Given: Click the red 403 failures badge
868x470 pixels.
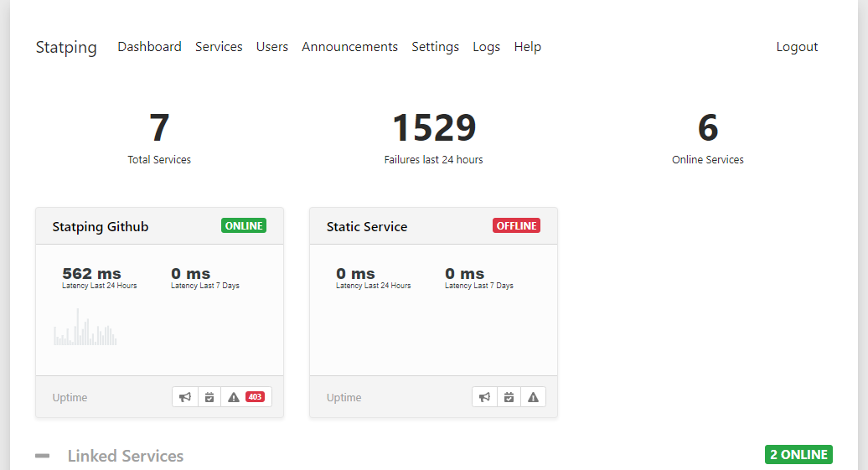Looking at the screenshot, I should coord(255,397).
